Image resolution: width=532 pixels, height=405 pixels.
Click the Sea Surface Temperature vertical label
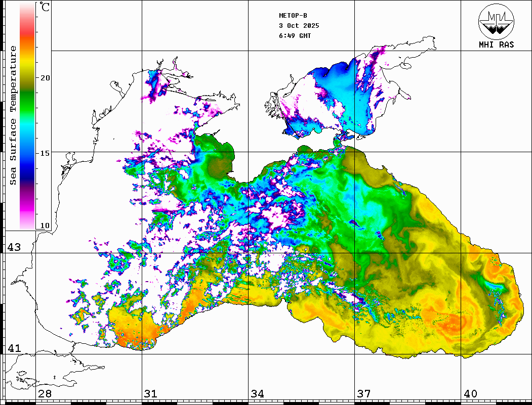pos(13,115)
